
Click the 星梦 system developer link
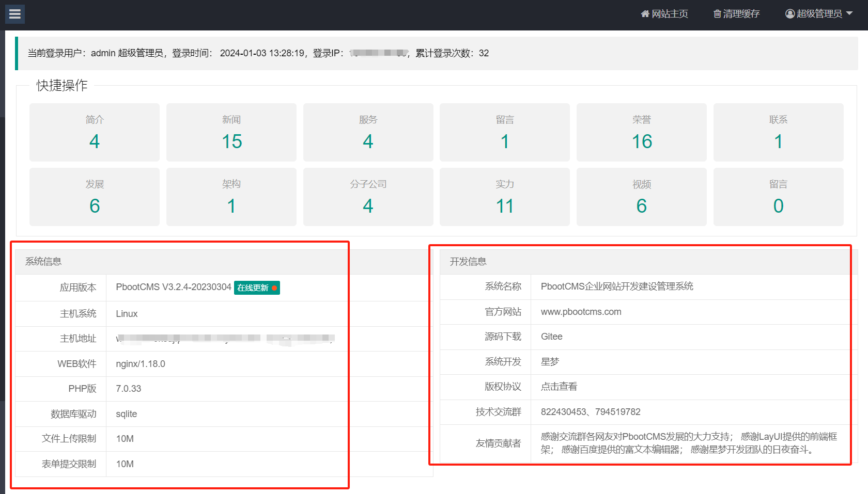(550, 362)
